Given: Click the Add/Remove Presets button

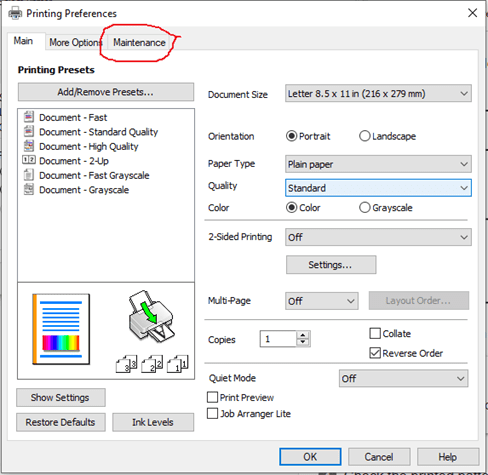Looking at the screenshot, I should click(106, 92).
